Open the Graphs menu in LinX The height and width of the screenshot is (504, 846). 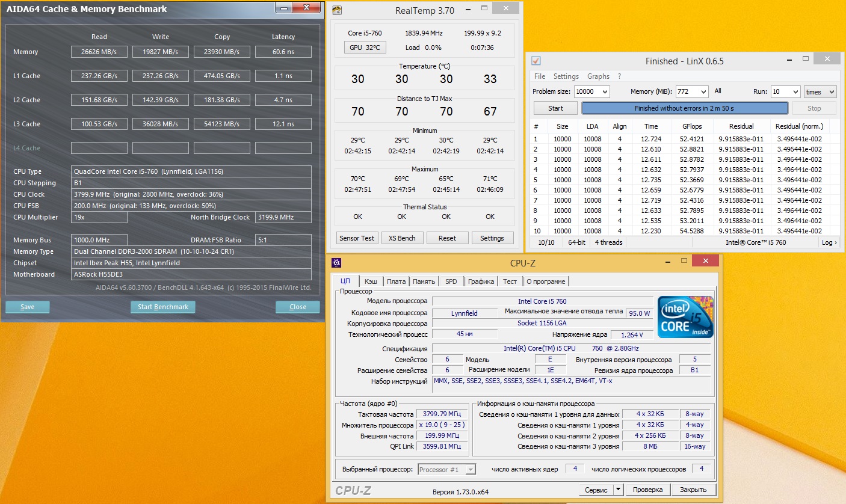pyautogui.click(x=598, y=76)
